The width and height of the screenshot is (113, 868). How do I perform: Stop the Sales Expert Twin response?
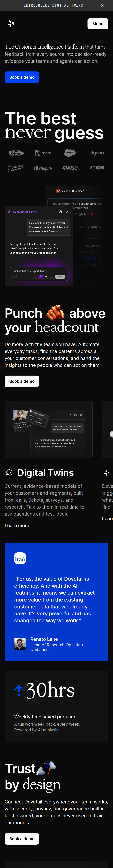coord(60,277)
